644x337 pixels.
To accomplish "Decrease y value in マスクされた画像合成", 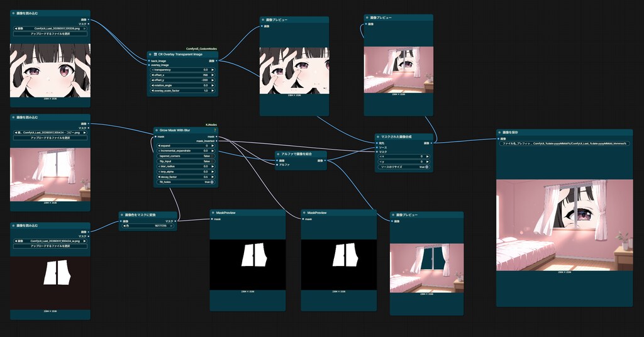I will (380, 162).
